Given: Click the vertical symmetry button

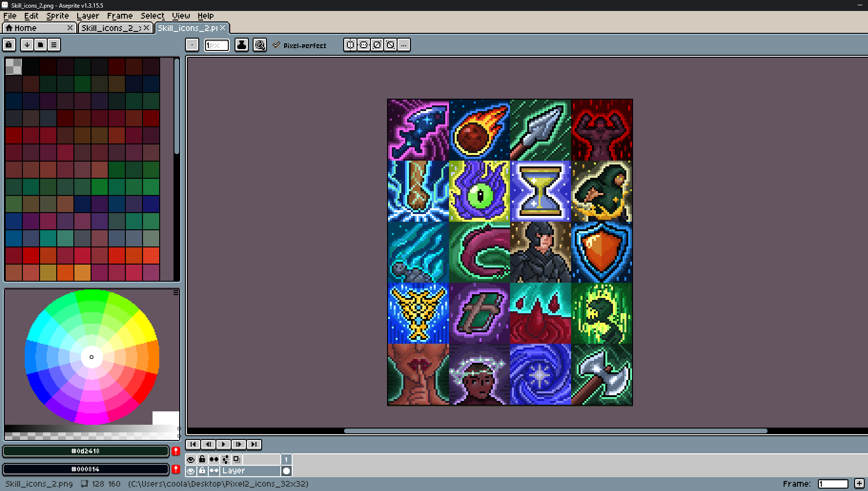Looking at the screenshot, I should (x=364, y=45).
